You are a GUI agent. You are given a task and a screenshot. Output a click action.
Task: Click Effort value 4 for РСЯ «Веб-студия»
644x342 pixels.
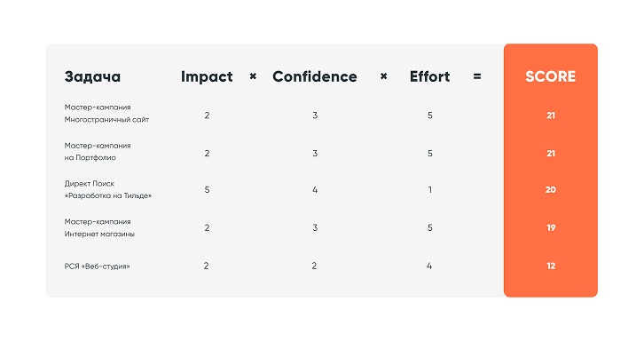(429, 266)
